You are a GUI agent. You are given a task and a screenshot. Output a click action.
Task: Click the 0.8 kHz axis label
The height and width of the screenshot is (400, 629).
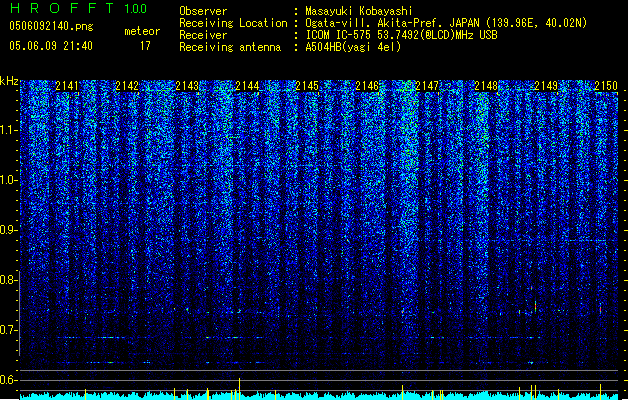pyautogui.click(x=8, y=280)
